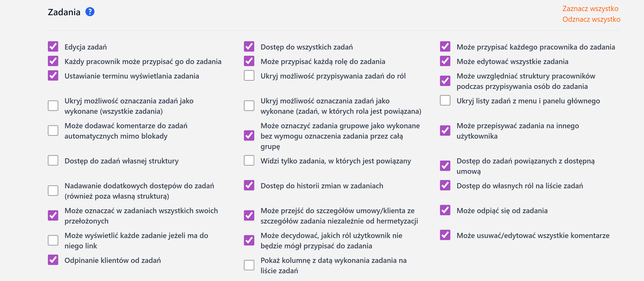Disable 'Może odpiąć się od zadania'

click(x=445, y=210)
